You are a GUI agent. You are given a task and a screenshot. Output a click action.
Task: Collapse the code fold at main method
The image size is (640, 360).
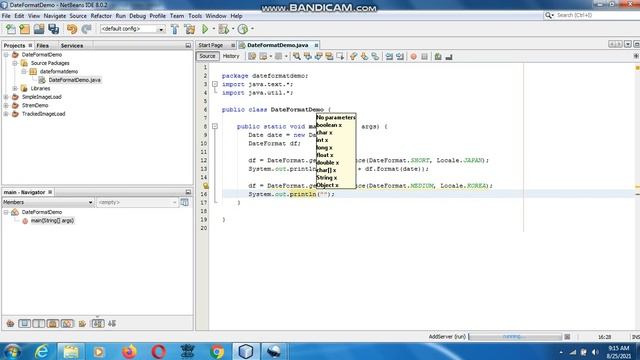(x=215, y=127)
